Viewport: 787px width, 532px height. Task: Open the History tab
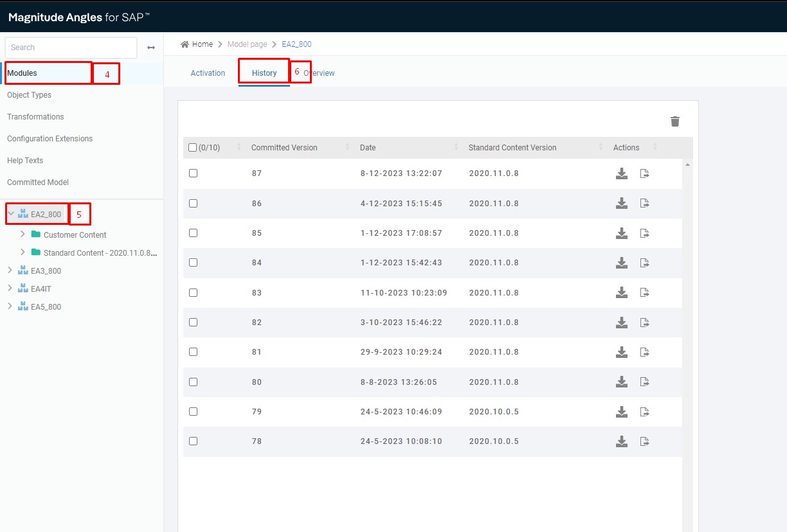264,73
